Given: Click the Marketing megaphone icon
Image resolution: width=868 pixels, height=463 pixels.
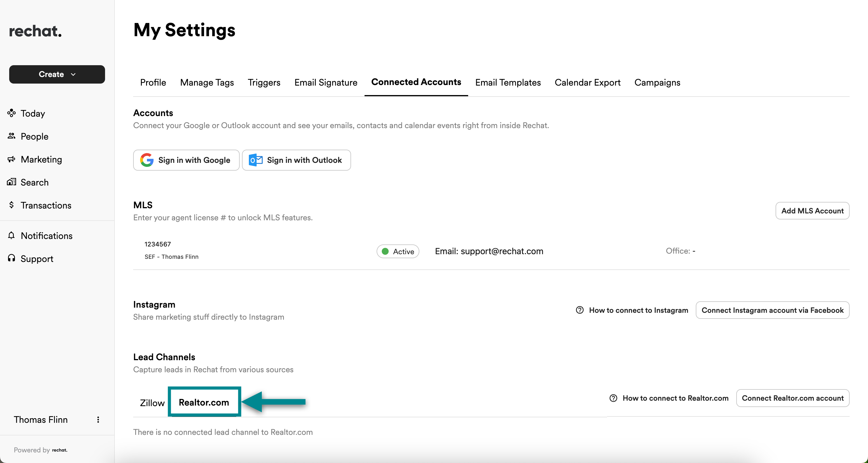Looking at the screenshot, I should coord(11,159).
